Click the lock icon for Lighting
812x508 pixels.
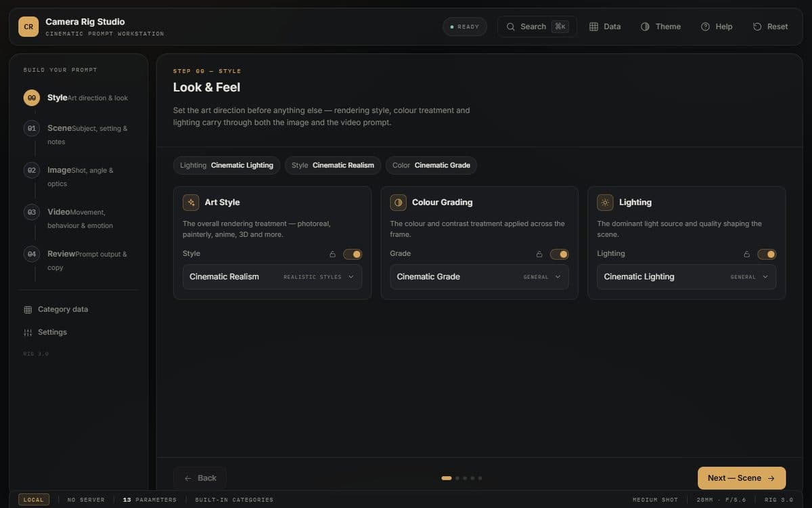click(746, 254)
